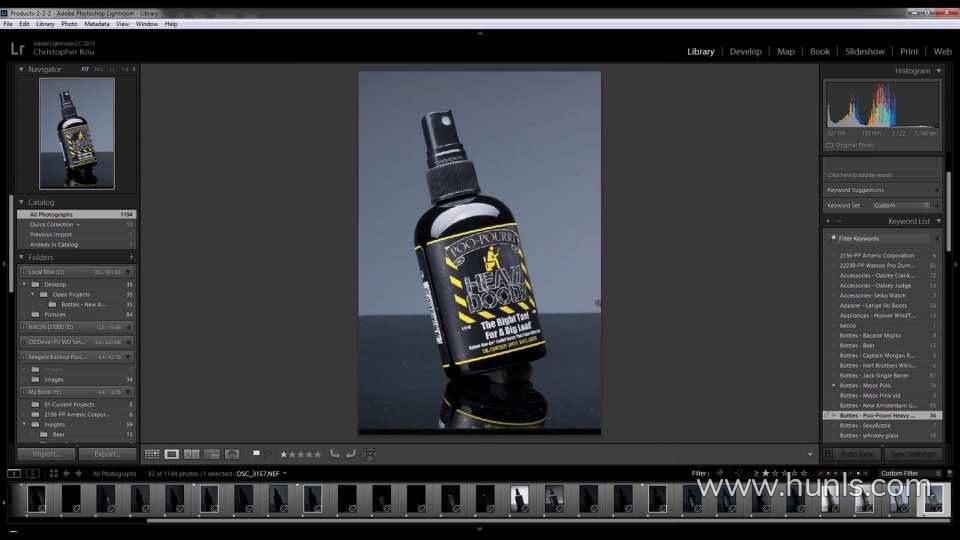Set the Flag as Pick icon
The width and height of the screenshot is (960, 540).
(x=257, y=454)
